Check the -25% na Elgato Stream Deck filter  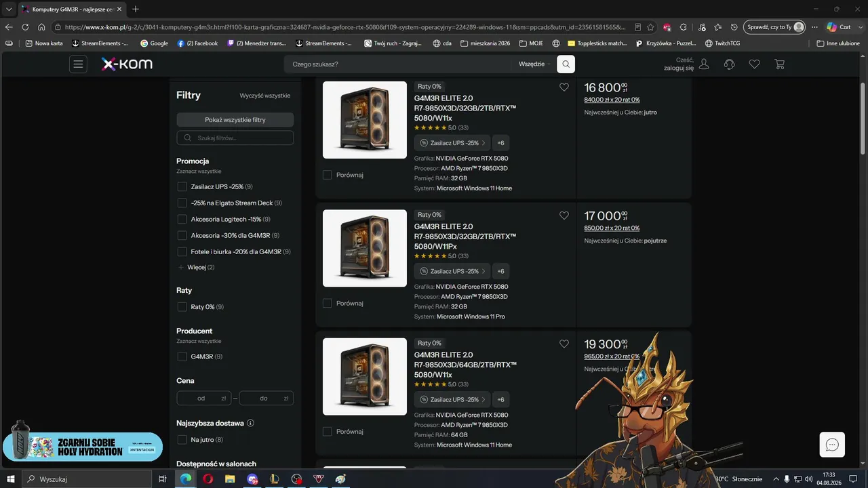pyautogui.click(x=182, y=203)
